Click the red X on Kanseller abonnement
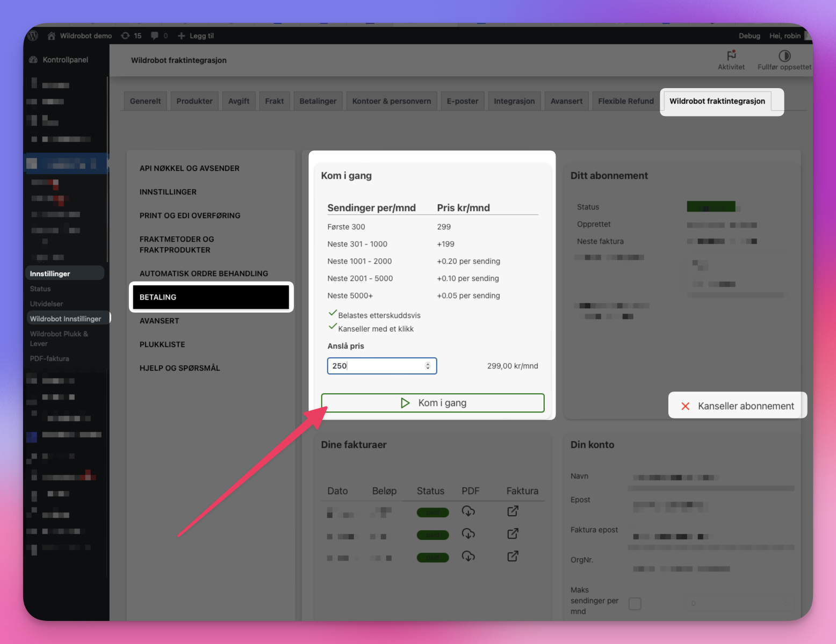This screenshot has width=836, height=644. point(686,406)
